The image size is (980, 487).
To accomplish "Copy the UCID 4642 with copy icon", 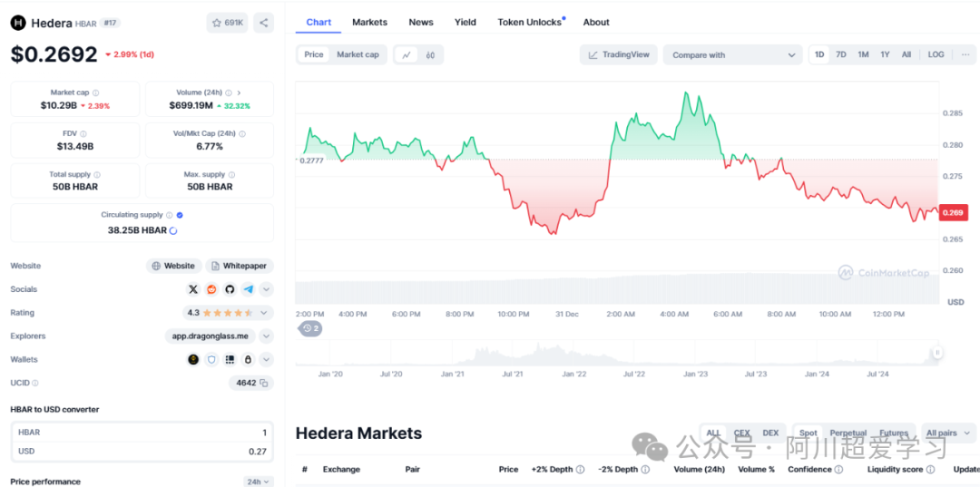I will [x=264, y=384].
